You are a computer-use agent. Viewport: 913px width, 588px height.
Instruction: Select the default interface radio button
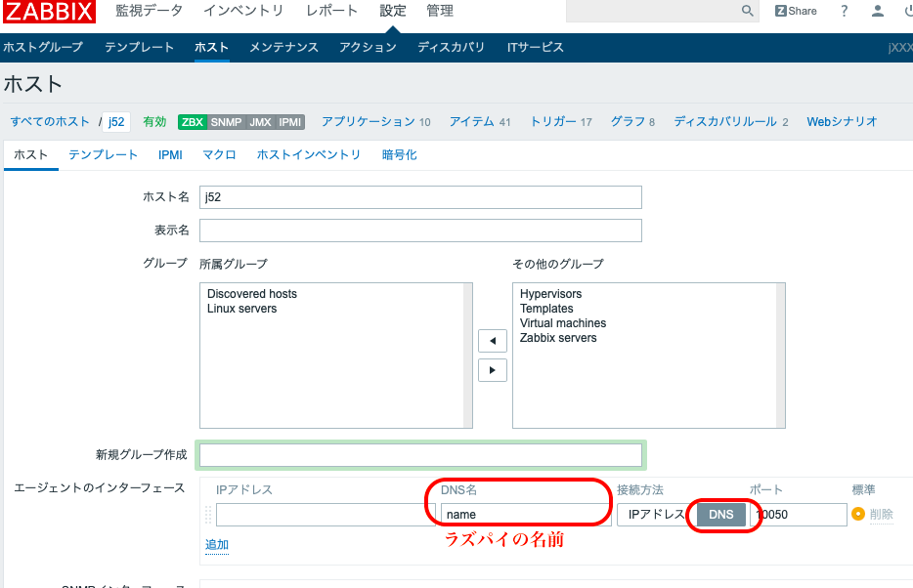(858, 514)
